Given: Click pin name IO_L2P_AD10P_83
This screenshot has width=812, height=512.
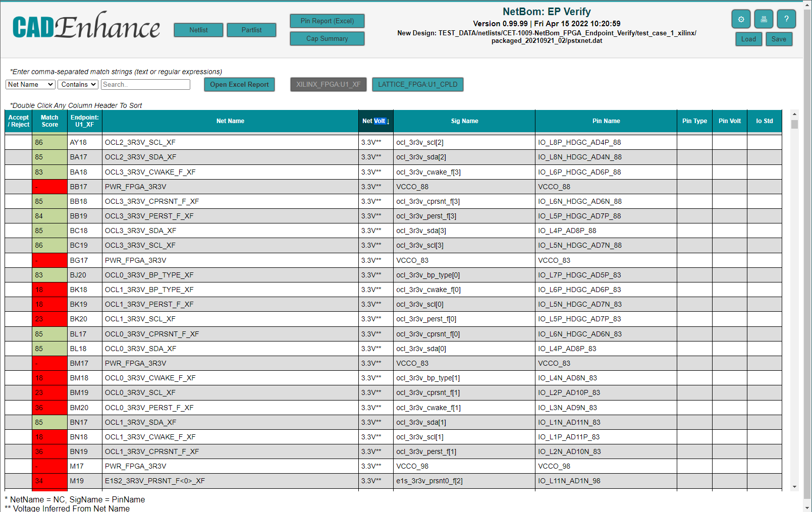Looking at the screenshot, I should (x=569, y=392).
